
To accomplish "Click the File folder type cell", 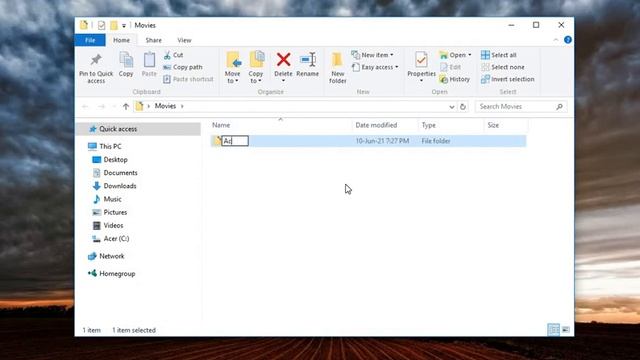I will click(436, 141).
